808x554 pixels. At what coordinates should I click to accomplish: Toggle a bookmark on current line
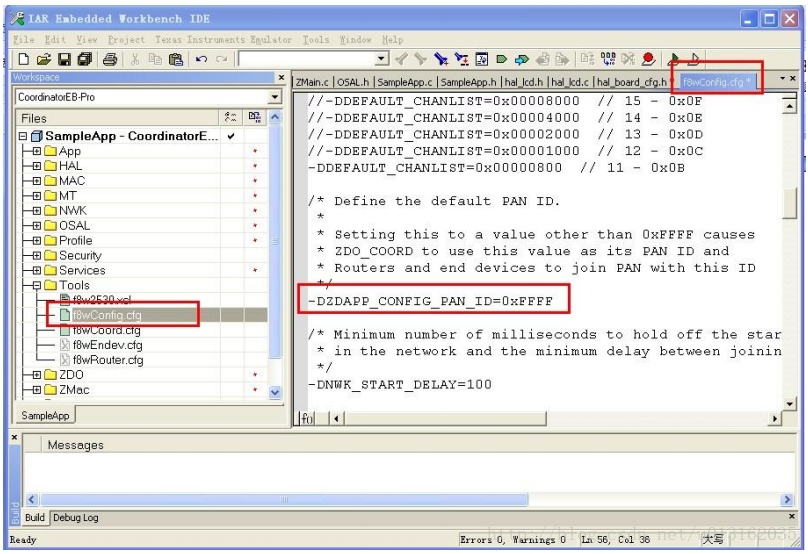click(501, 59)
